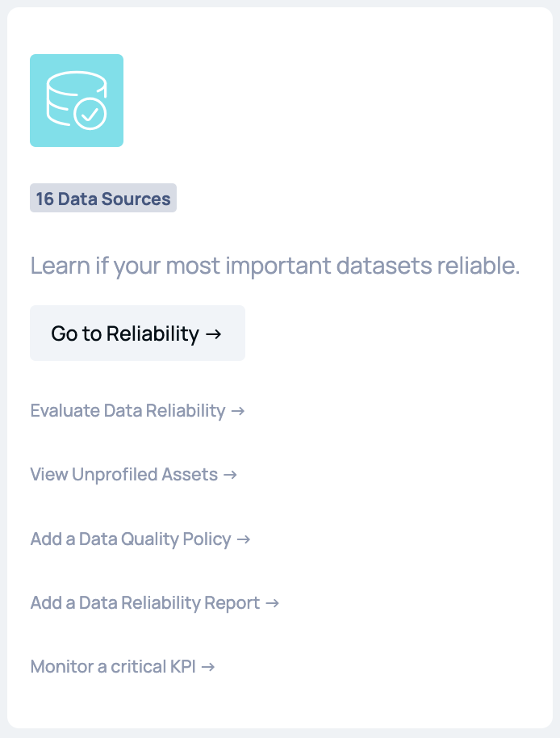Open the Go to Reliability button

point(137,333)
